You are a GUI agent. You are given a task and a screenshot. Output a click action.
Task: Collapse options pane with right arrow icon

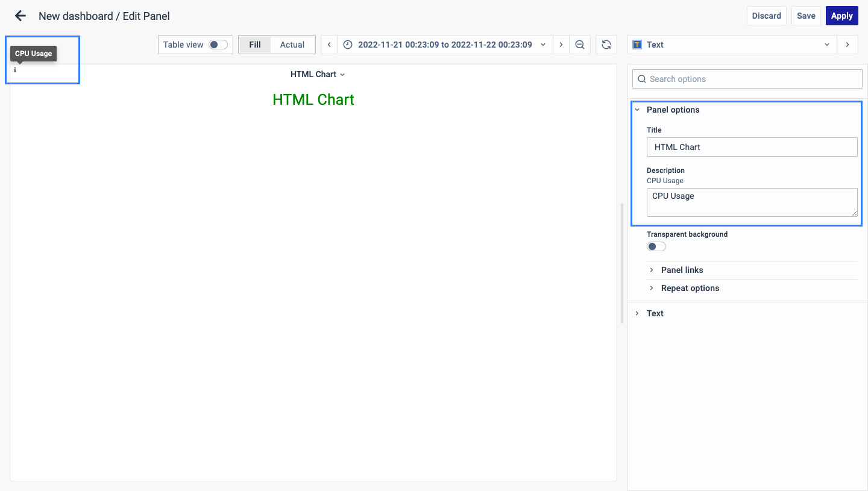(848, 45)
